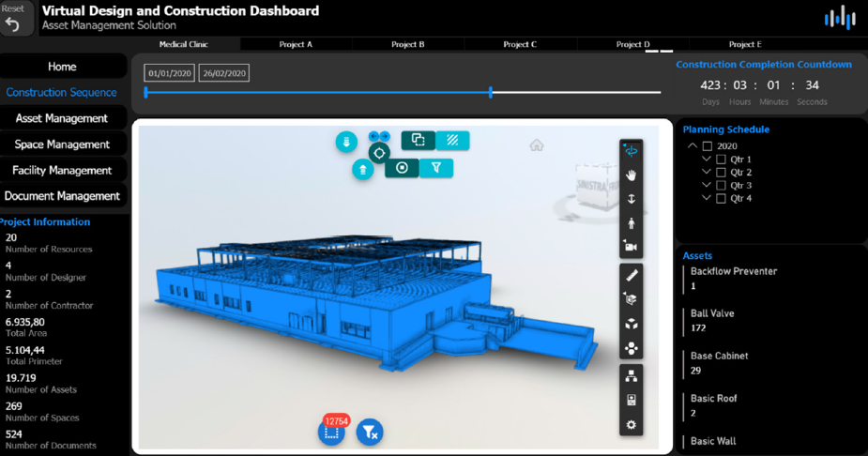
Task: Go to Document Management
Action: [x=62, y=196]
